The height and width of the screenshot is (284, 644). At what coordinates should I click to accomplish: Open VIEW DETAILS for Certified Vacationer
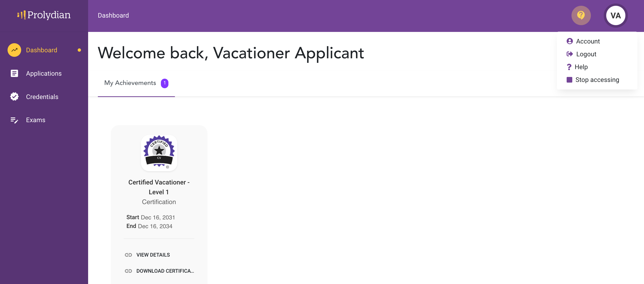(153, 255)
